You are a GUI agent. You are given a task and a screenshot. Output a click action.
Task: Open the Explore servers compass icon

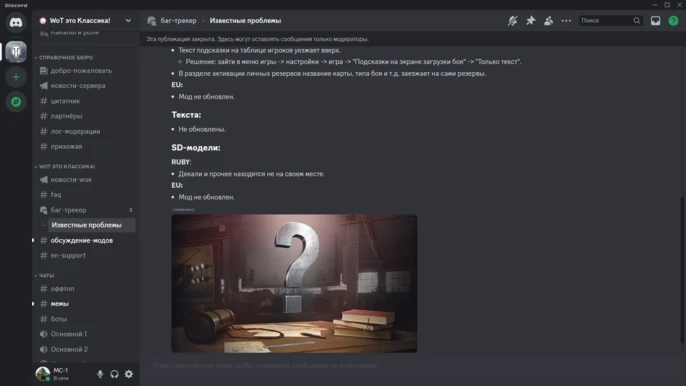[x=16, y=102]
